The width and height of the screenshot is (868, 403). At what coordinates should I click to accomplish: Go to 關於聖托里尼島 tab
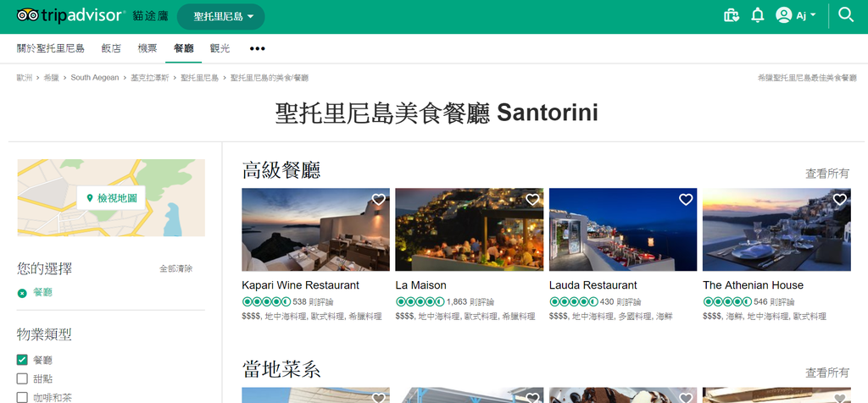(50, 48)
